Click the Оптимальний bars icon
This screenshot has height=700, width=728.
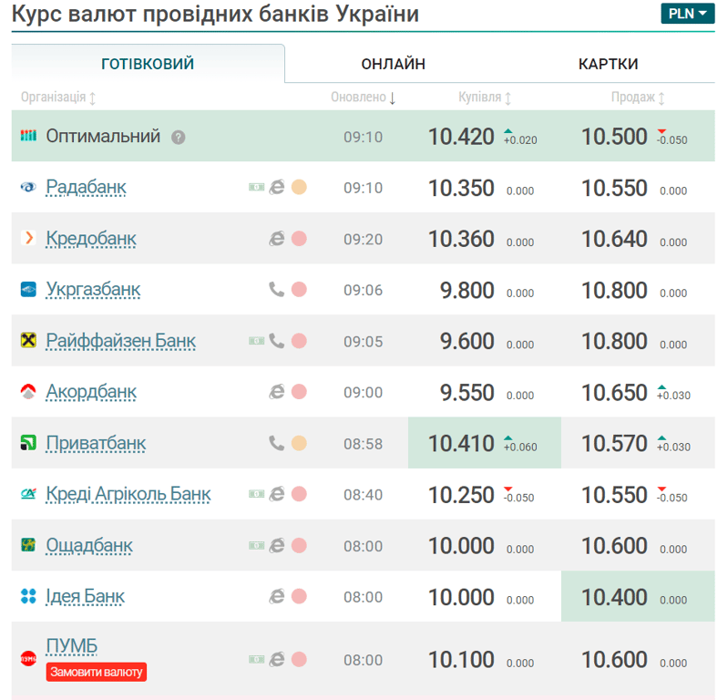(x=28, y=136)
